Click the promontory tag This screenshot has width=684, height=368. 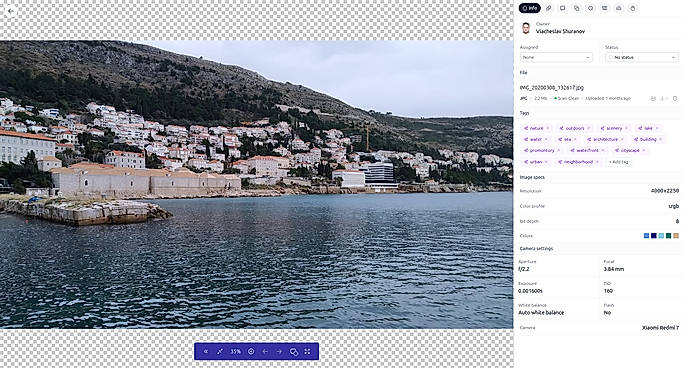tap(542, 150)
